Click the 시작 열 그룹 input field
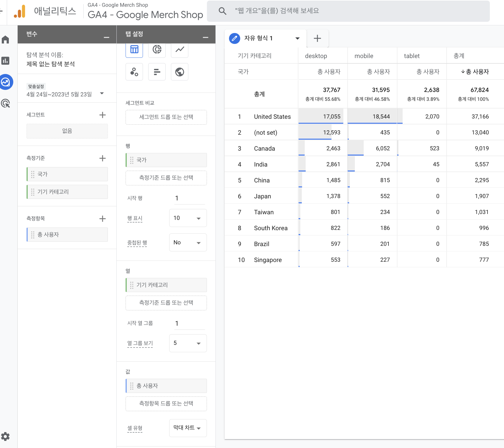Image resolution: width=504 pixels, height=448 pixels. click(190, 324)
